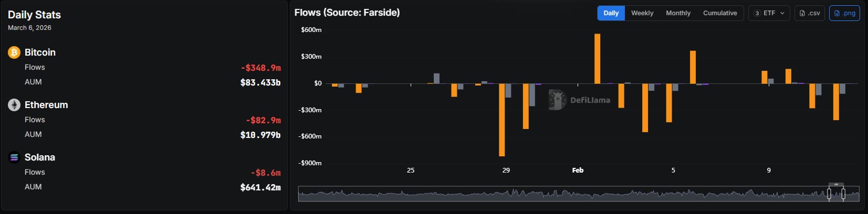Click Ethereum AUM value $10.979b
Image resolution: width=868 pixels, height=214 pixels.
(260, 135)
